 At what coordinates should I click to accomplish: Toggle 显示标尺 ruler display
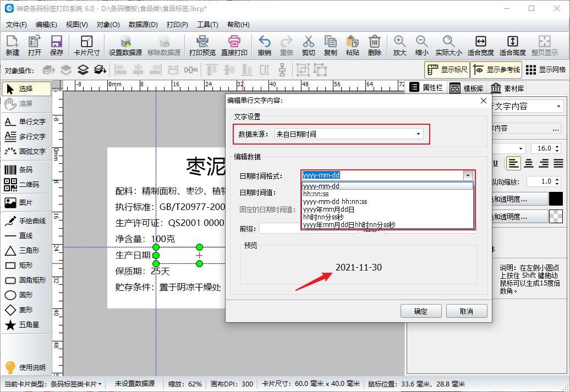click(x=447, y=70)
